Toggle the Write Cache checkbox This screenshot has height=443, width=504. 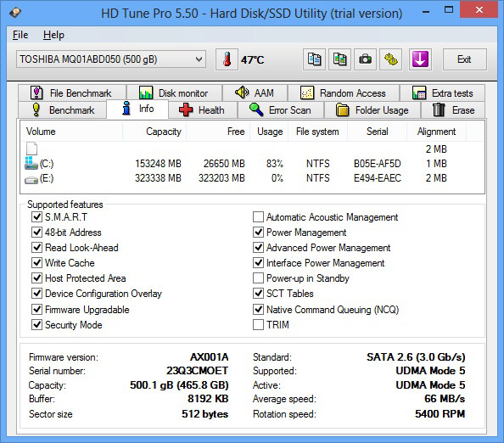[x=37, y=262]
